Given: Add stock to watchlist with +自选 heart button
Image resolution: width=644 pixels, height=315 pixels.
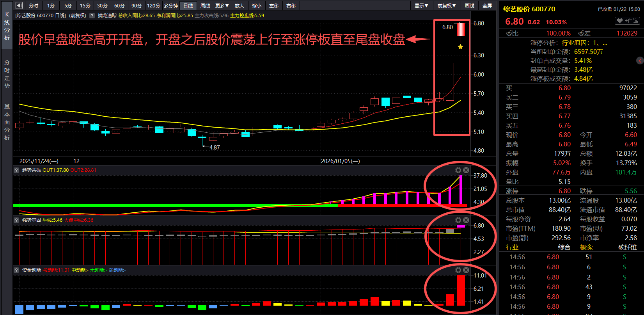Looking at the screenshot, I should click(x=628, y=21).
